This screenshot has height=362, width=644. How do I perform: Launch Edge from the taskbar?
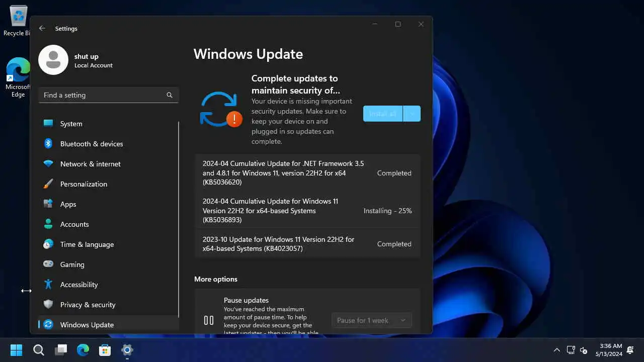[83, 350]
